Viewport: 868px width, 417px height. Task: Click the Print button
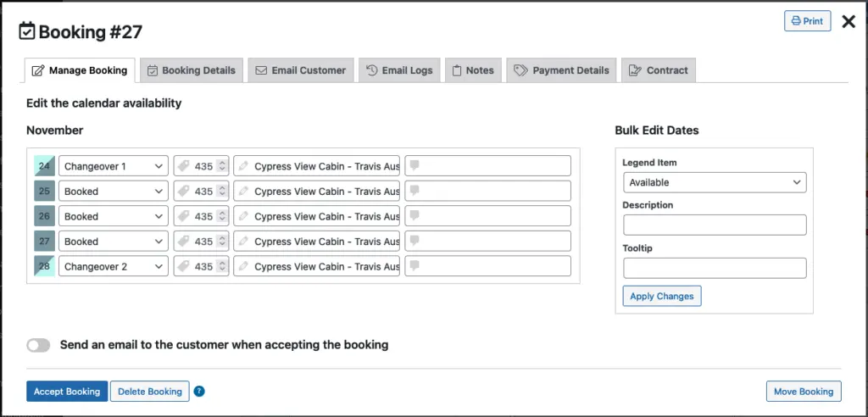807,21
